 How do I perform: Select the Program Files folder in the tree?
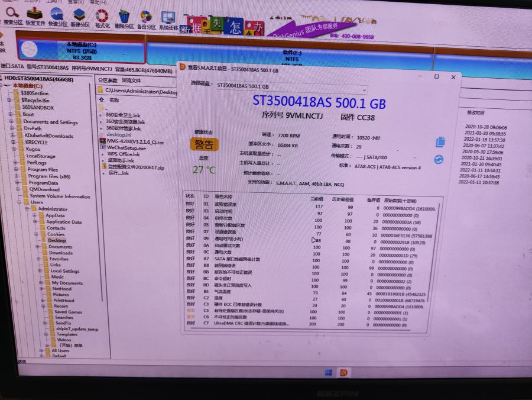click(43, 169)
